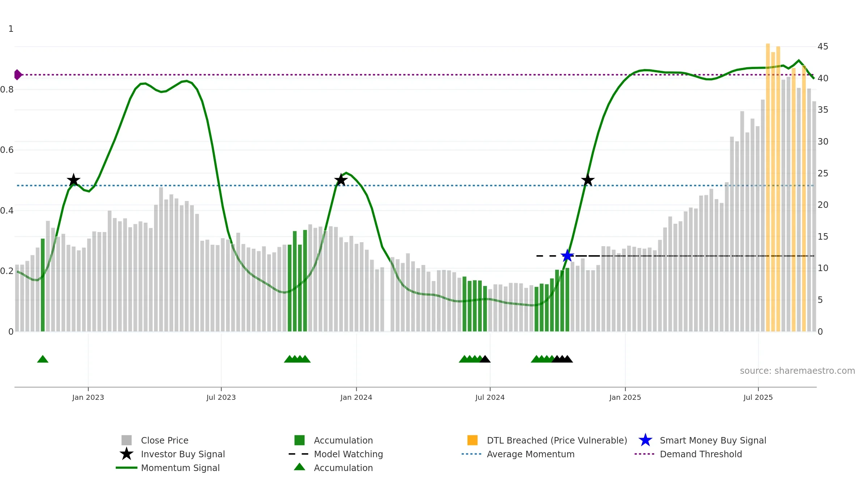This screenshot has width=868, height=488.
Task: Click the Investor Buy Signal legend label
Action: click(183, 454)
